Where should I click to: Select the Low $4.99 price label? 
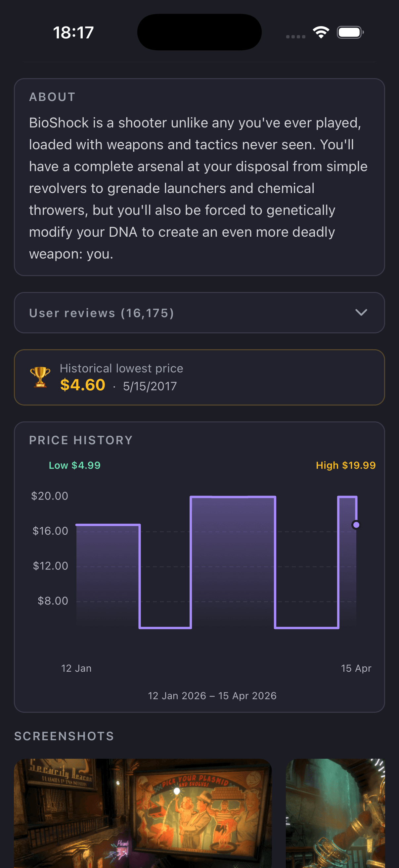pos(74,465)
